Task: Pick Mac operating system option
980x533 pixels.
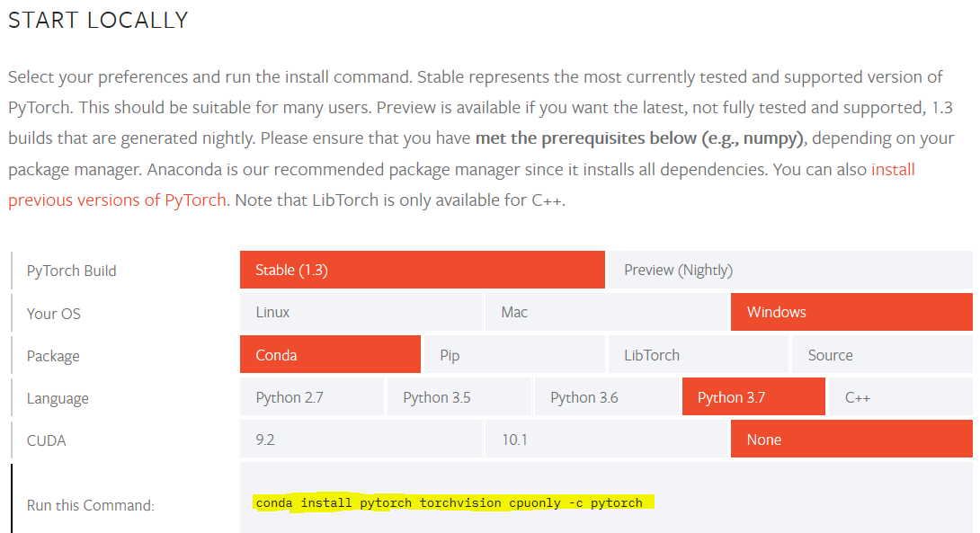Action: (605, 312)
